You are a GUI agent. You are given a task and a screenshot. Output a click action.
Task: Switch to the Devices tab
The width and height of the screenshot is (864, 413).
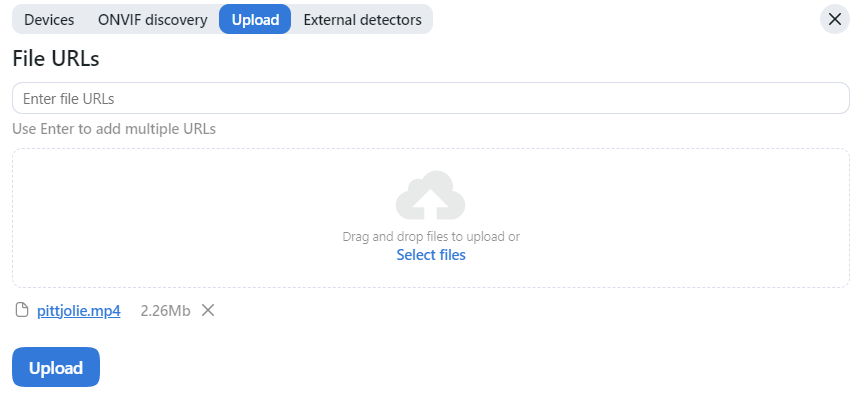[49, 19]
